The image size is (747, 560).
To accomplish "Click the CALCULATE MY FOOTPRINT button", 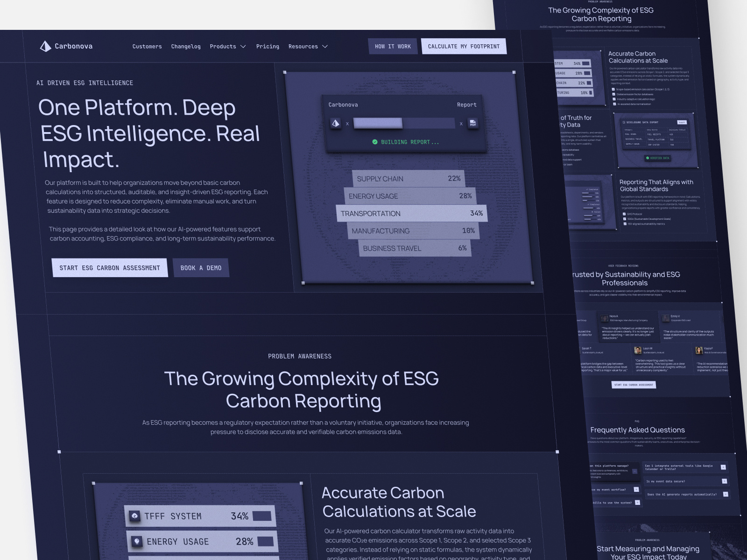I will pyautogui.click(x=464, y=46).
